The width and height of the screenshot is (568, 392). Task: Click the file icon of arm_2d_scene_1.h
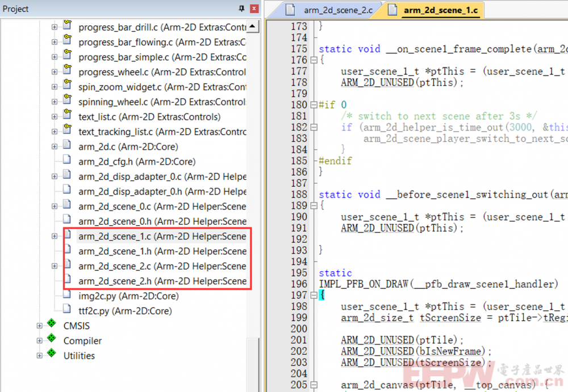(68, 250)
